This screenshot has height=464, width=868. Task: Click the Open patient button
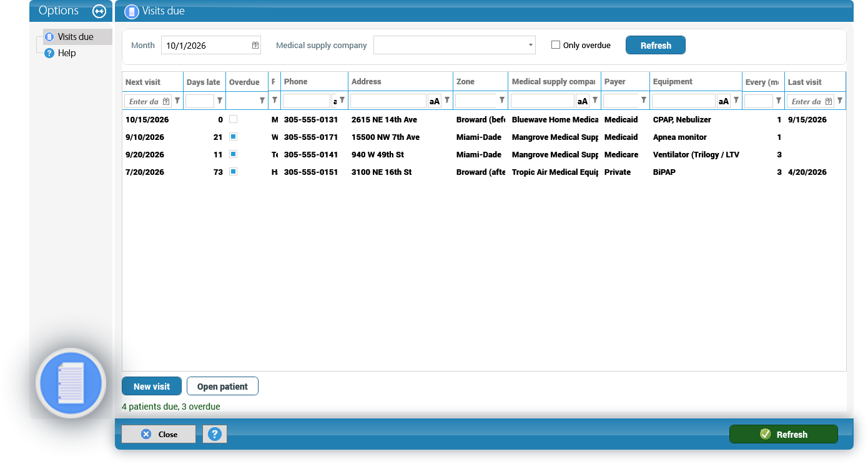222,386
